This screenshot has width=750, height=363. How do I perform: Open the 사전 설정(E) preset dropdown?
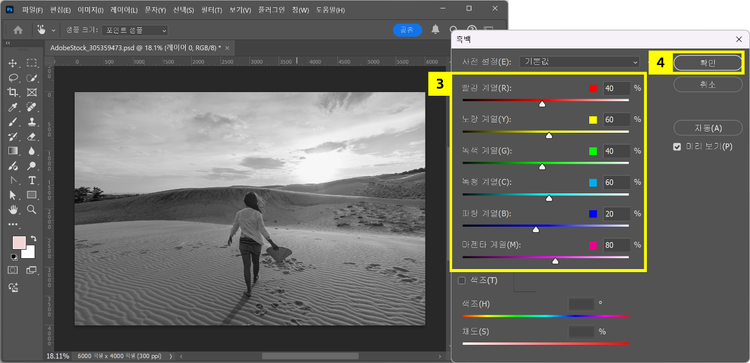(579, 62)
